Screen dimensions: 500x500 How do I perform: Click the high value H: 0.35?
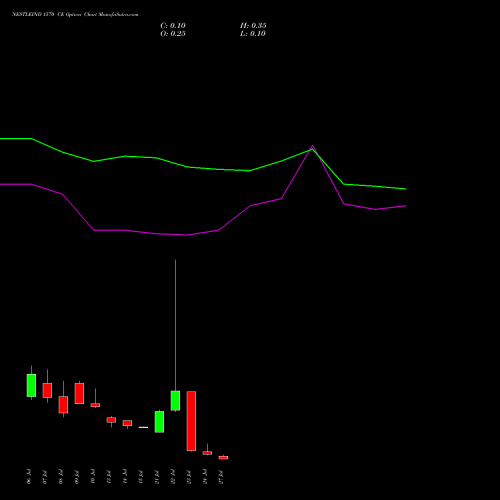pyautogui.click(x=253, y=26)
